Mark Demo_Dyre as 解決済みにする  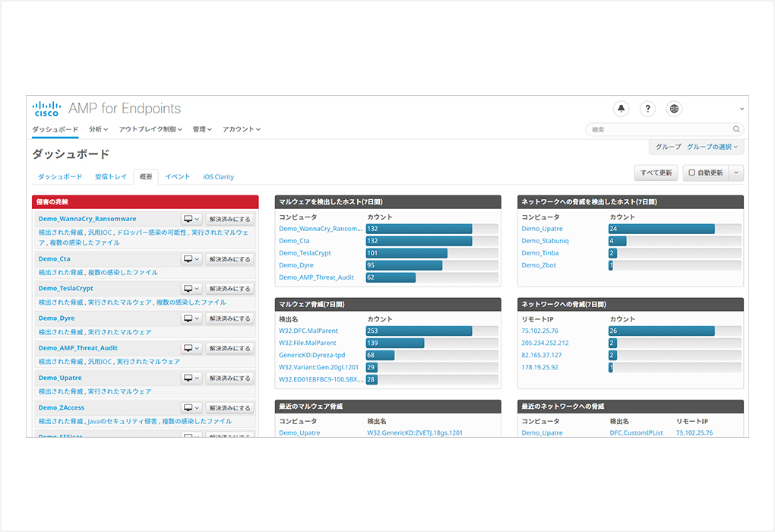pyautogui.click(x=229, y=318)
